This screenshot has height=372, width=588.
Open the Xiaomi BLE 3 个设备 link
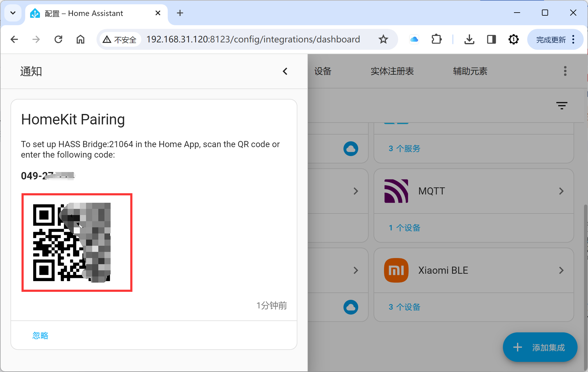click(404, 307)
